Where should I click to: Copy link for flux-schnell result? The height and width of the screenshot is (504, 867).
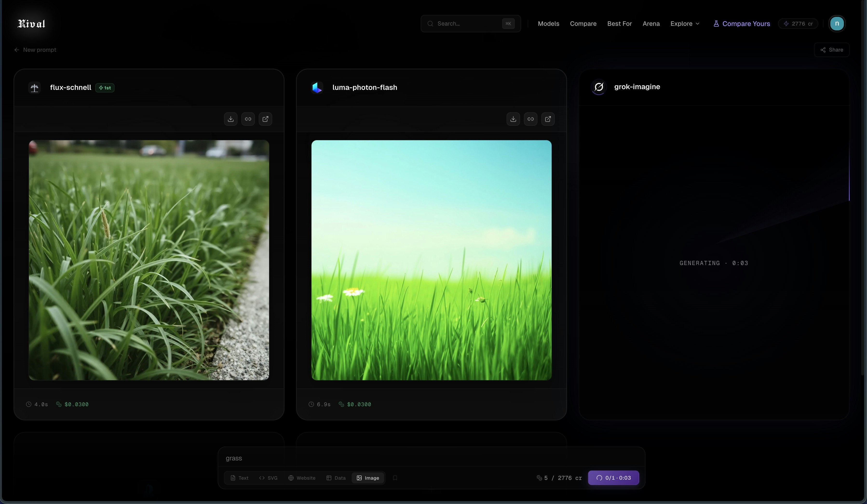pyautogui.click(x=248, y=119)
